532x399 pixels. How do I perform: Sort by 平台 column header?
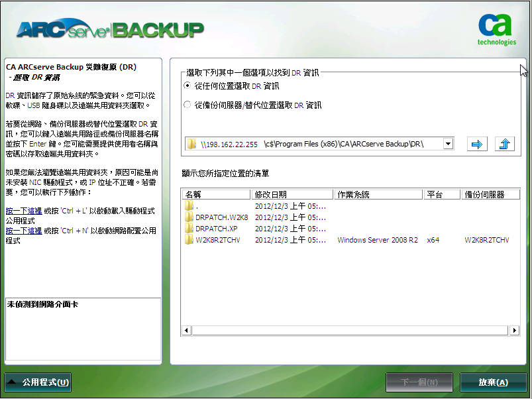click(442, 194)
